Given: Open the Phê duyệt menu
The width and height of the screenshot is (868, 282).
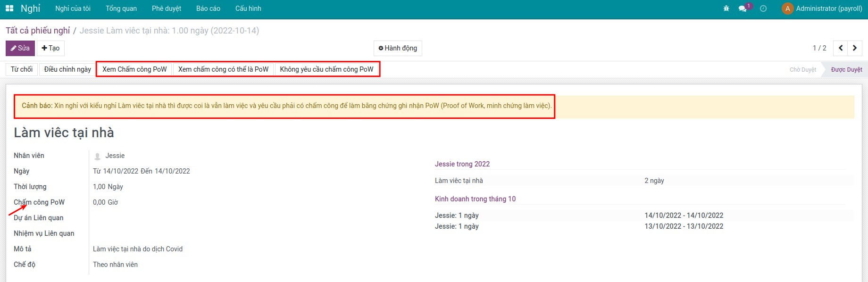Looking at the screenshot, I should (167, 8).
